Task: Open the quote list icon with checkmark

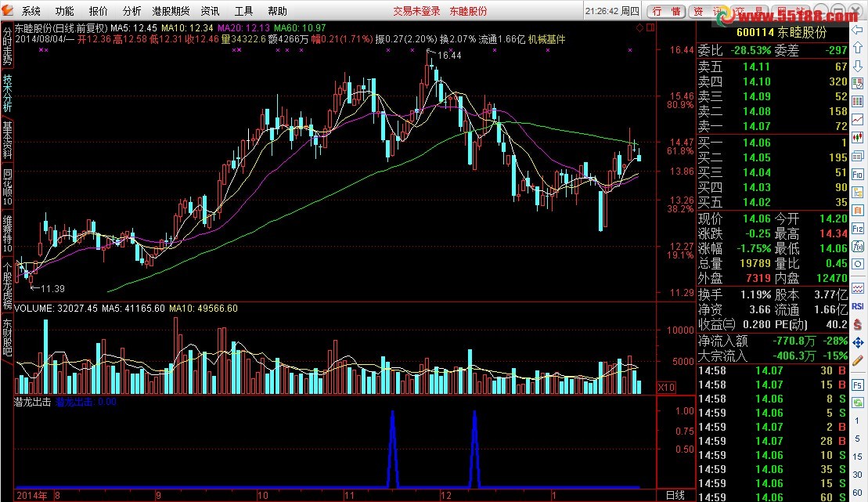Action: click(x=858, y=84)
